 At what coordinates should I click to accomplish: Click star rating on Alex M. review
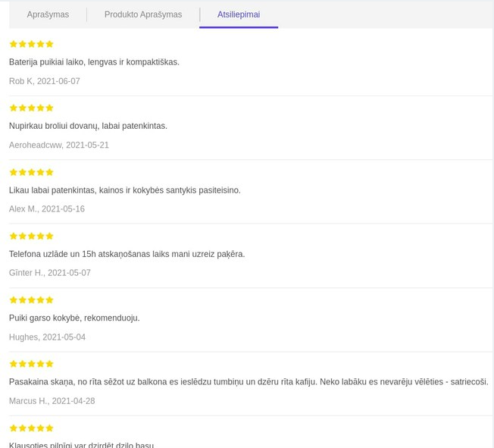tap(31, 172)
